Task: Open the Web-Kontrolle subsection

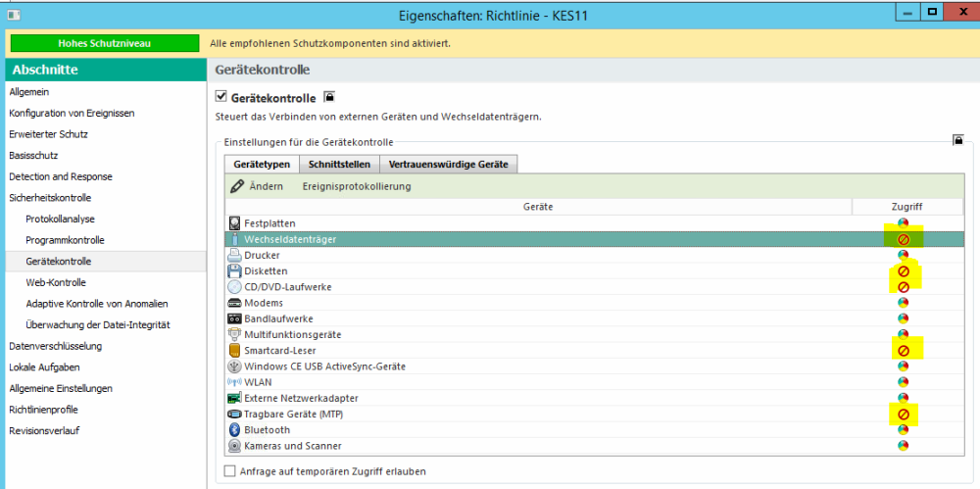Action: coord(56,282)
